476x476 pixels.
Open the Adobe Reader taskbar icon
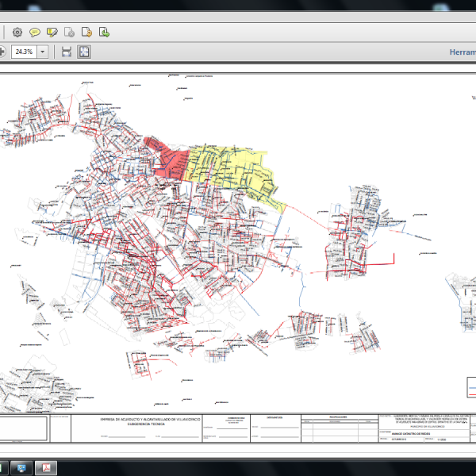point(46,468)
